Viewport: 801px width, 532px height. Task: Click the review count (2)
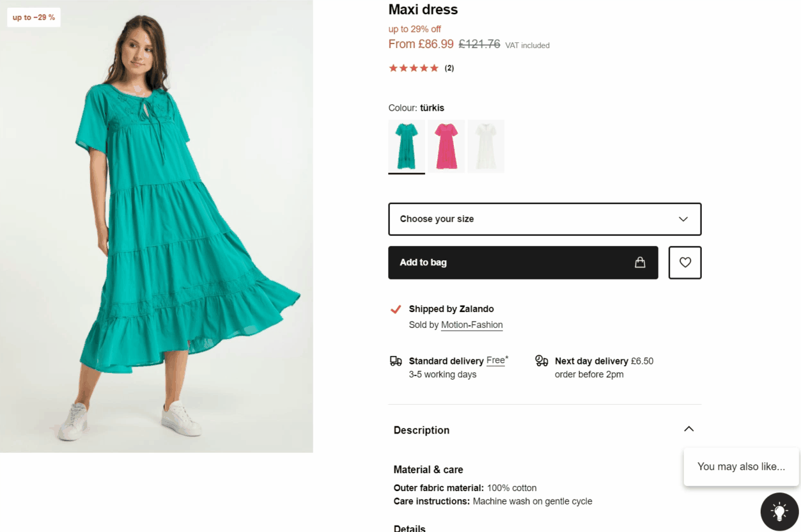pyautogui.click(x=449, y=68)
